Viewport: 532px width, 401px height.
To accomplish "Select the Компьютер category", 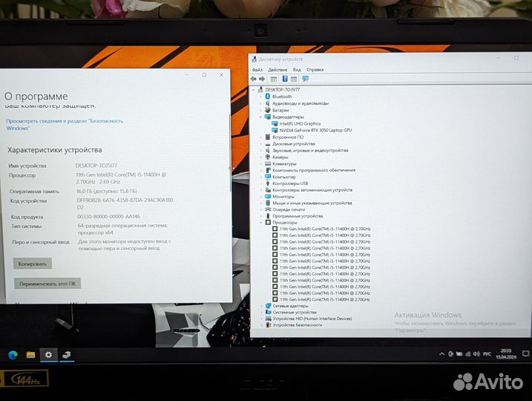I will pos(284,177).
